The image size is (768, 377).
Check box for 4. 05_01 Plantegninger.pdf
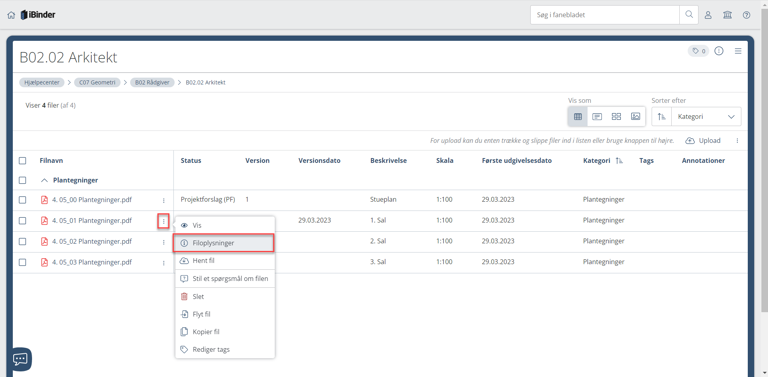[x=23, y=221]
